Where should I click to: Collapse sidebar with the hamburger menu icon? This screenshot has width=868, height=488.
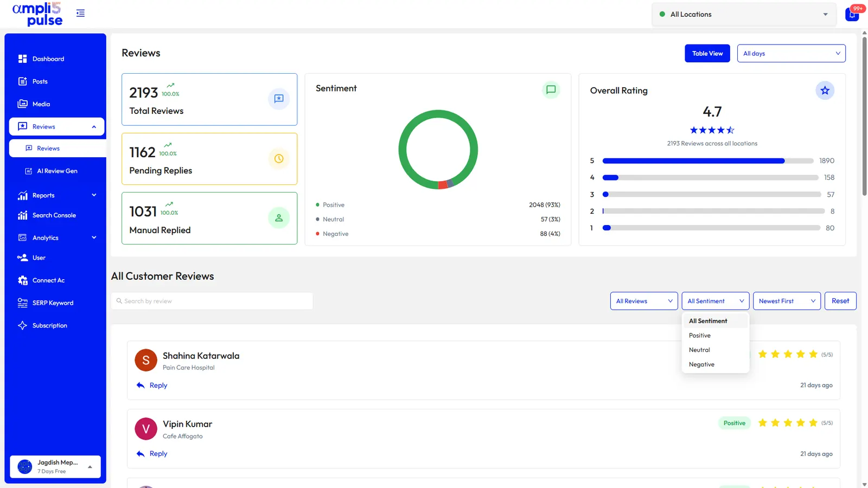pos(80,13)
